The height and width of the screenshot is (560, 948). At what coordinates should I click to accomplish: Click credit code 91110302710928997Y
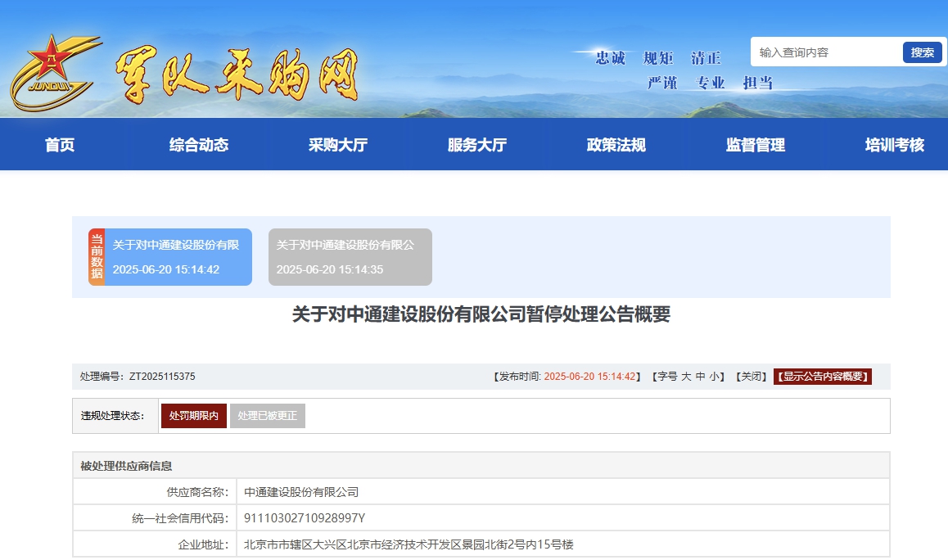304,518
